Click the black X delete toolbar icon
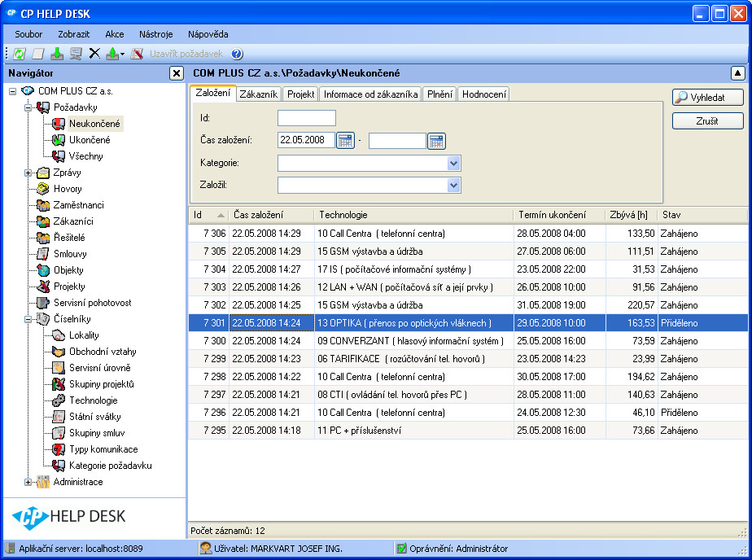The image size is (752, 560). pos(94,54)
